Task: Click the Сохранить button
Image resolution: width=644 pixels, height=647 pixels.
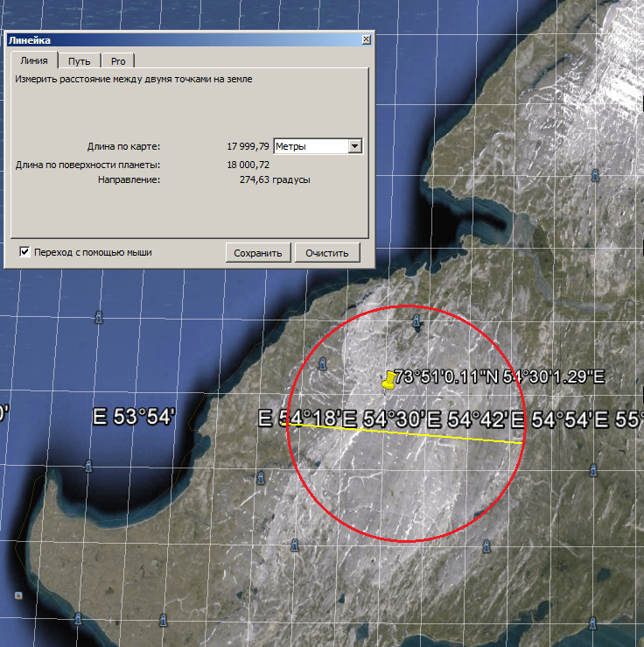Action: [258, 252]
